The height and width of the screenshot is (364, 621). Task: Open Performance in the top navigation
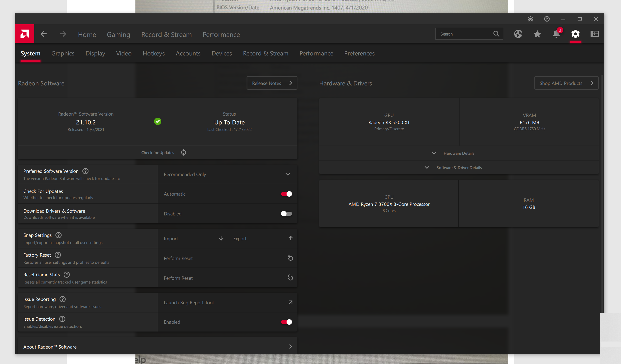(x=221, y=34)
